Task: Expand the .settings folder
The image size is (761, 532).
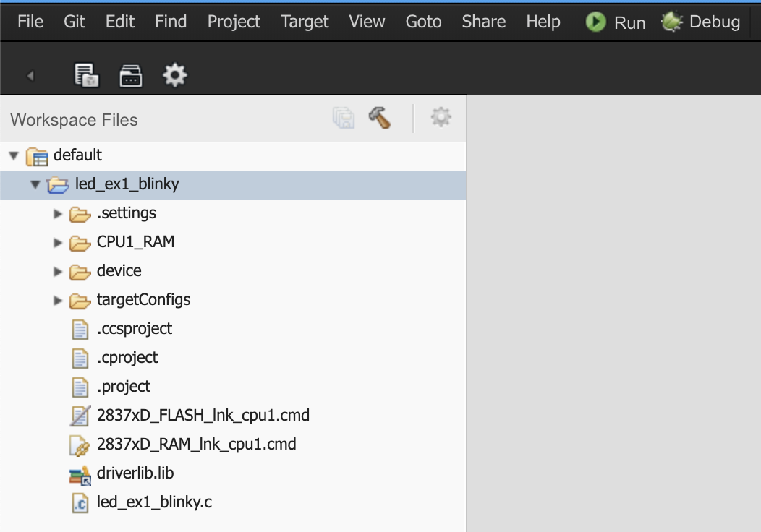Action: [x=59, y=213]
